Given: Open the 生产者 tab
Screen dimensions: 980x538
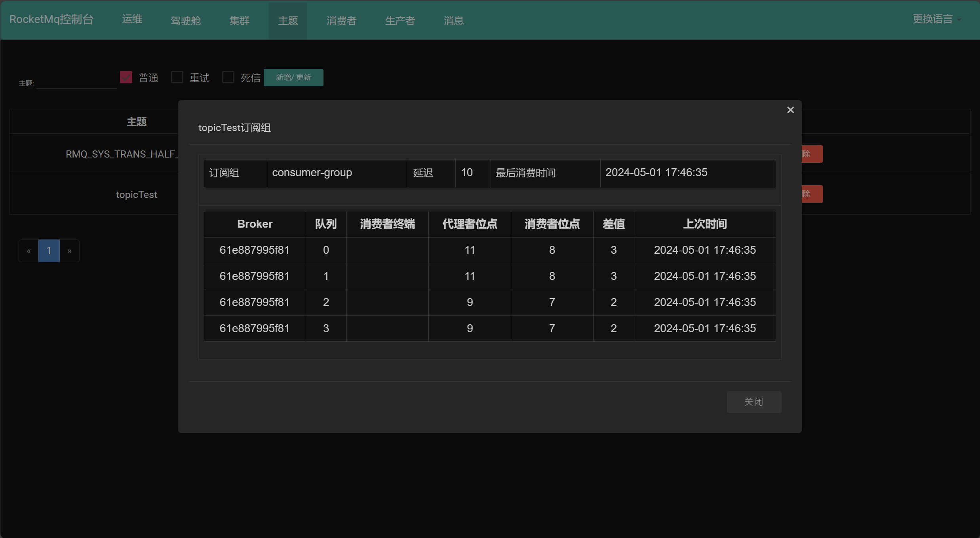Looking at the screenshot, I should pyautogui.click(x=400, y=20).
